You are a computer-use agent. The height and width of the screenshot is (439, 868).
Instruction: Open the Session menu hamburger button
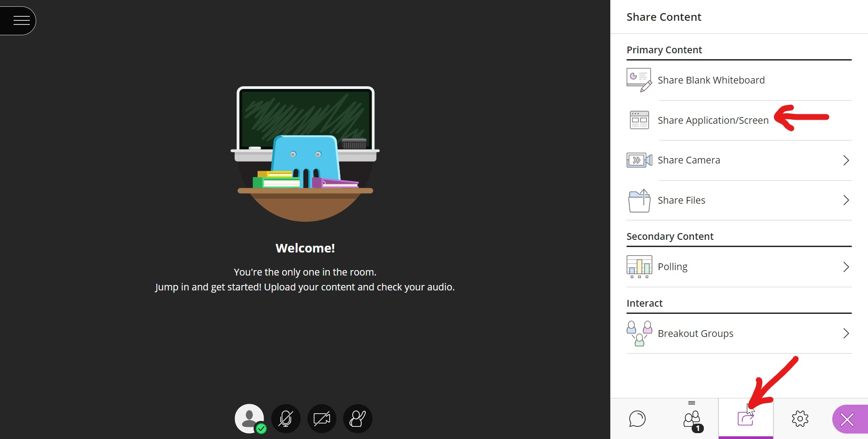pyautogui.click(x=21, y=20)
